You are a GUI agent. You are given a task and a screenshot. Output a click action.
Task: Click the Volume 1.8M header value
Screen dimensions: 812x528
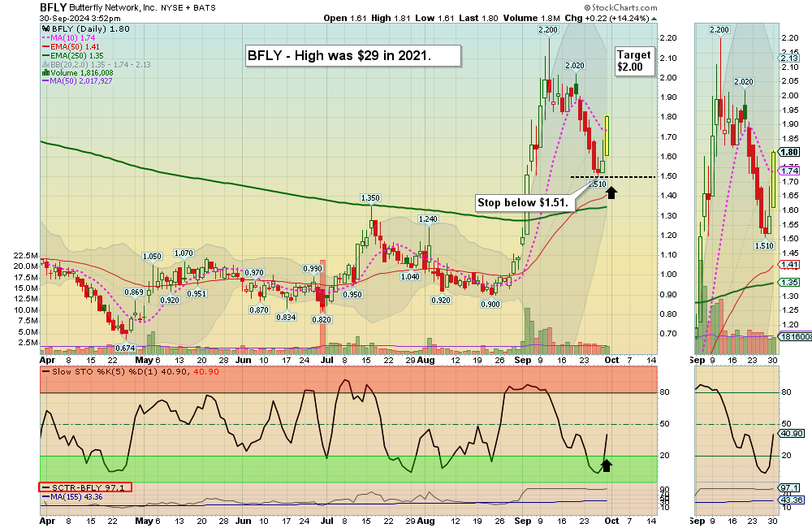[531, 18]
